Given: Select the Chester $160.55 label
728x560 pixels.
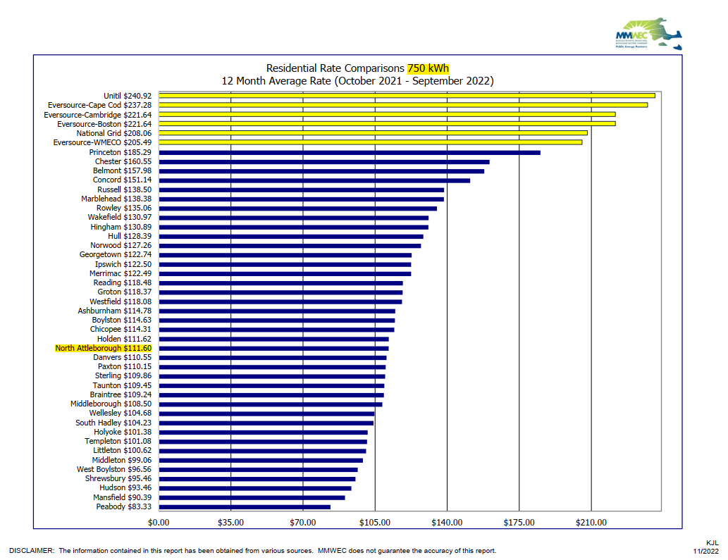Looking at the screenshot, I should tap(123, 161).
